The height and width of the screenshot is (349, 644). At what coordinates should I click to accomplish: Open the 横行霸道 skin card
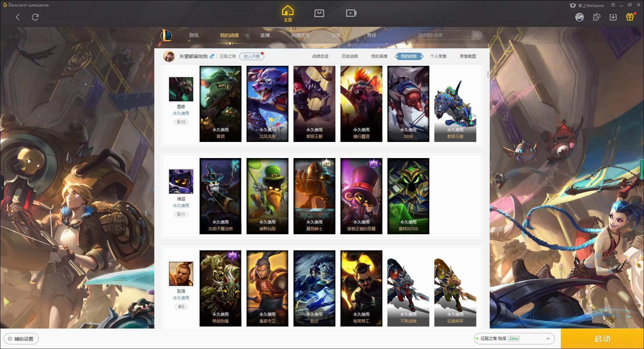[361, 104]
